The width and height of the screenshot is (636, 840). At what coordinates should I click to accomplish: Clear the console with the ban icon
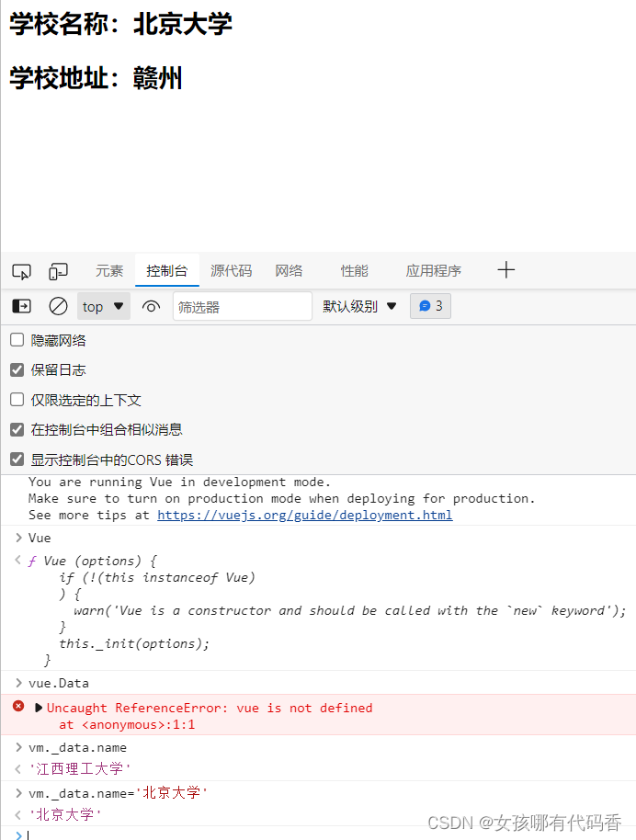click(x=58, y=306)
